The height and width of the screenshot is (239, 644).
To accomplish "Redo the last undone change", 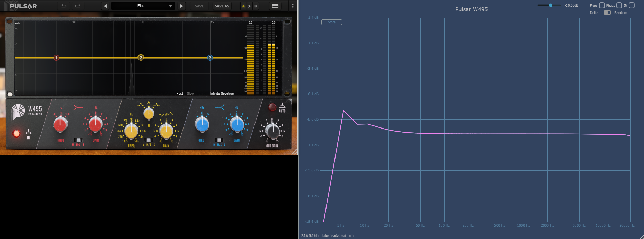I will click(78, 6).
